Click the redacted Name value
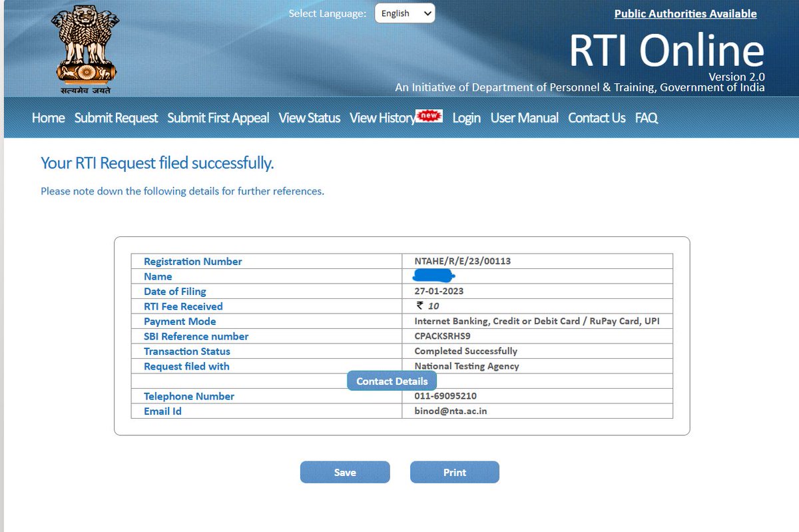 click(433, 275)
